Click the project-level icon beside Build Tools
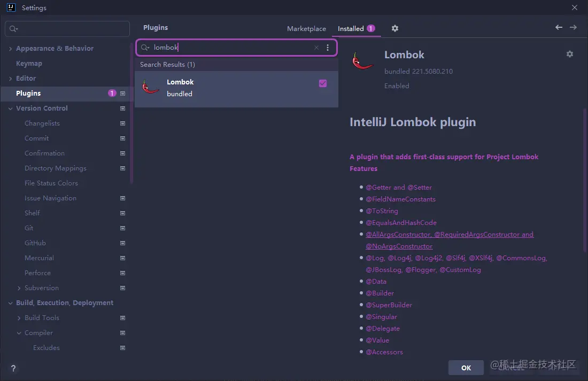The height and width of the screenshot is (381, 588). click(122, 318)
